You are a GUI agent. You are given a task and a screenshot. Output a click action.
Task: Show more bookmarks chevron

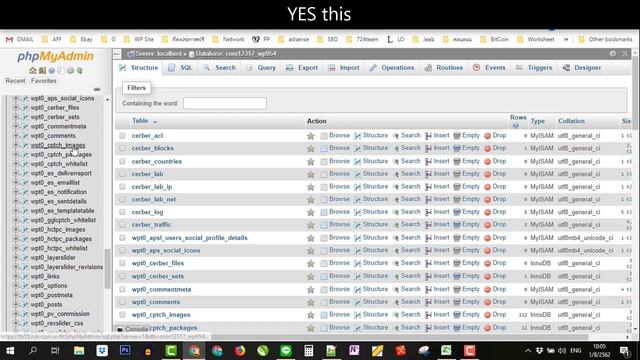[566, 40]
